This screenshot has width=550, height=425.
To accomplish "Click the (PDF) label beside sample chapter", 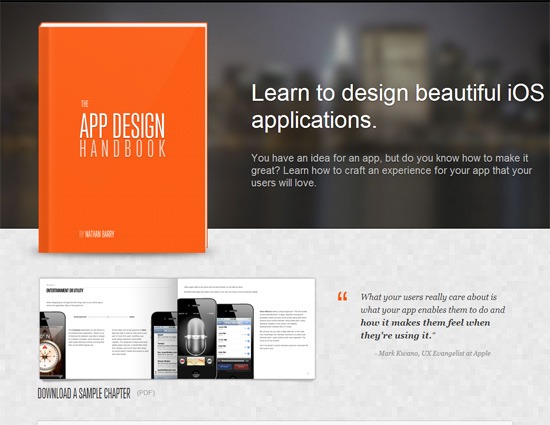I will [x=146, y=393].
